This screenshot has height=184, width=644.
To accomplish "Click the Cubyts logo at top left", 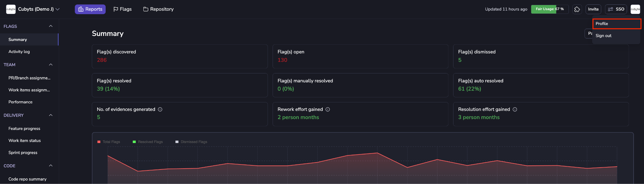I will point(11,9).
